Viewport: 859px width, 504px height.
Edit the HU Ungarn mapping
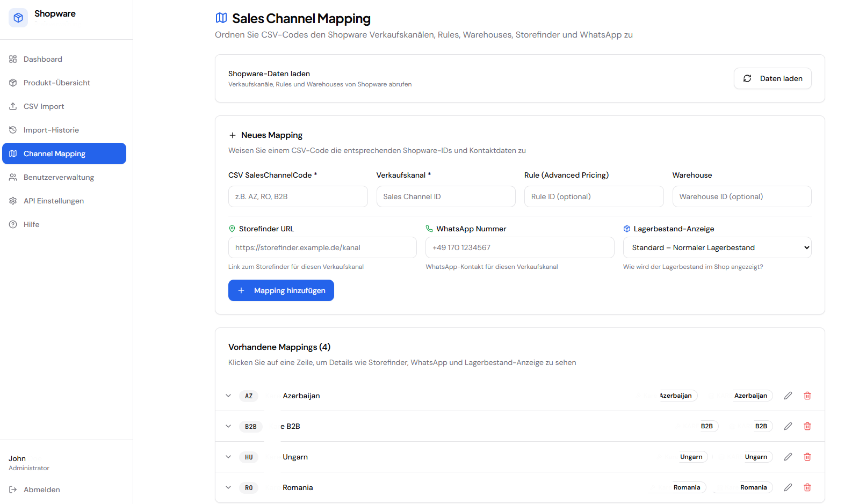788,457
